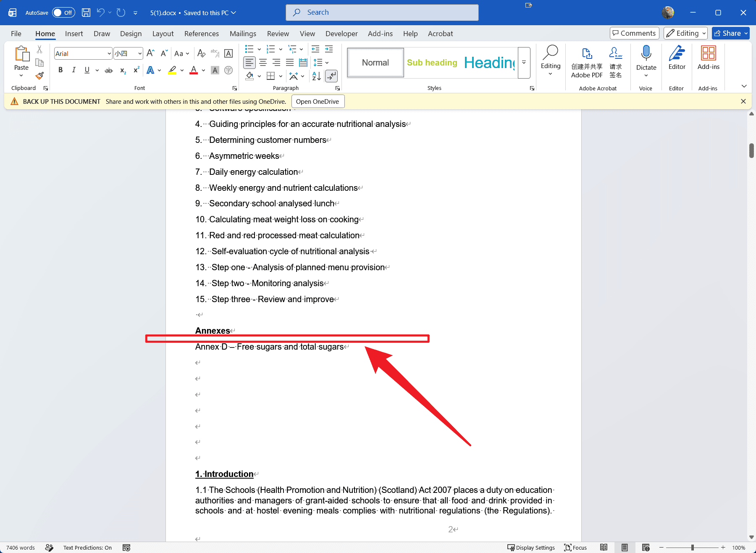Toggle AutoSave switch on

tap(63, 13)
